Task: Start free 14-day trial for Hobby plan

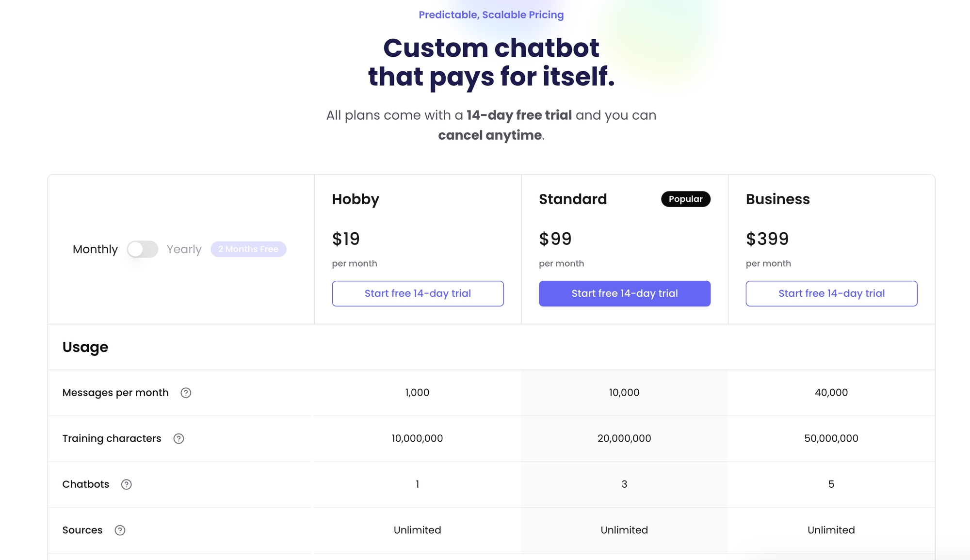Action: click(418, 293)
